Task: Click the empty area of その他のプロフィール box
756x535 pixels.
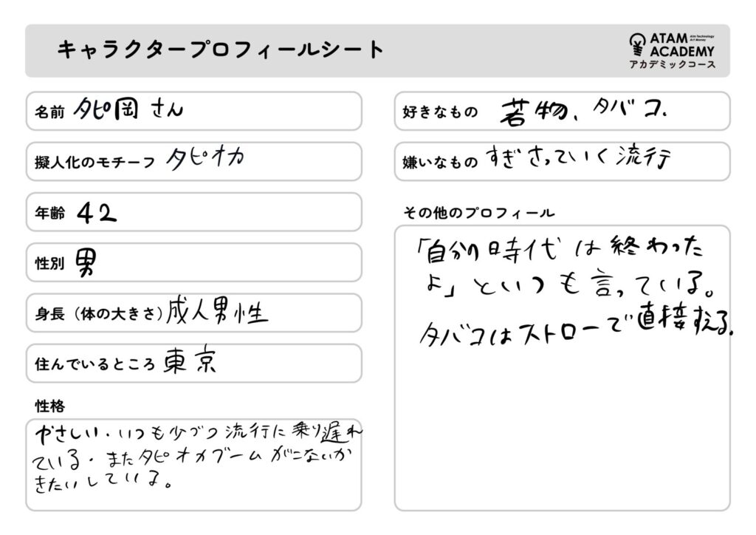Action: click(562, 429)
